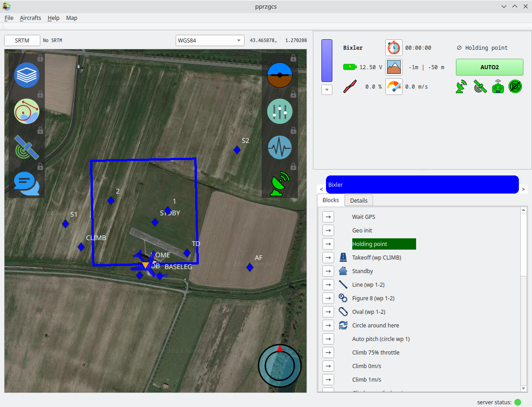Open the WGS84 coordinate system dropdown
Screen dimensions: 532x407
(210, 40)
